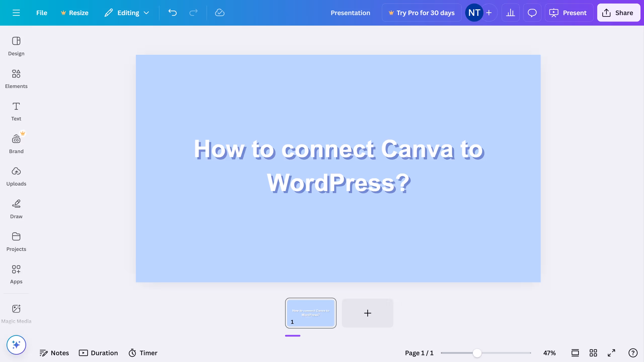Open the Resize menu
The image size is (644, 362).
click(75, 13)
